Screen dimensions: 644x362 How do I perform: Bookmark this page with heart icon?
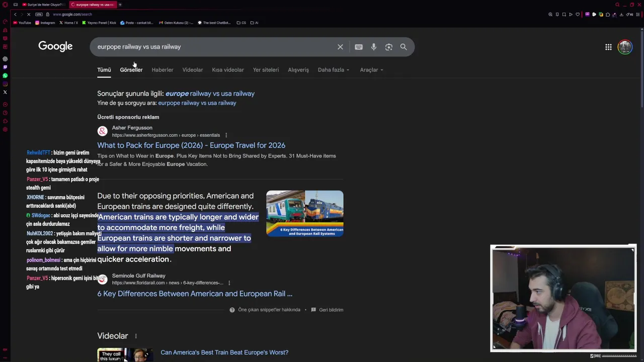[x=578, y=14]
